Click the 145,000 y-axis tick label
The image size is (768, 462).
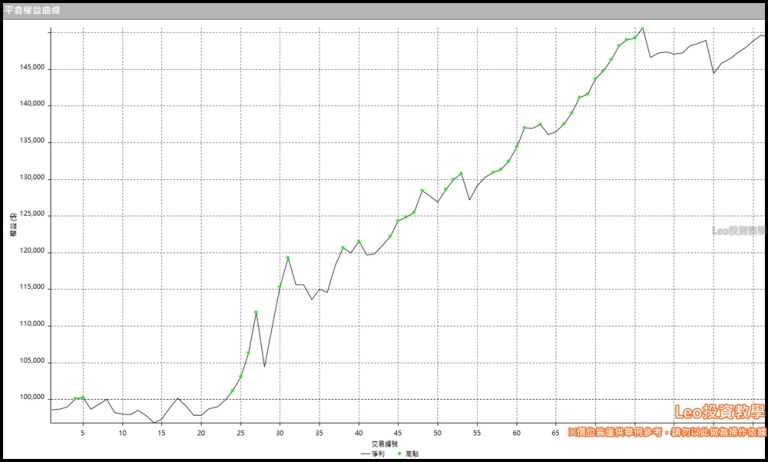33,69
